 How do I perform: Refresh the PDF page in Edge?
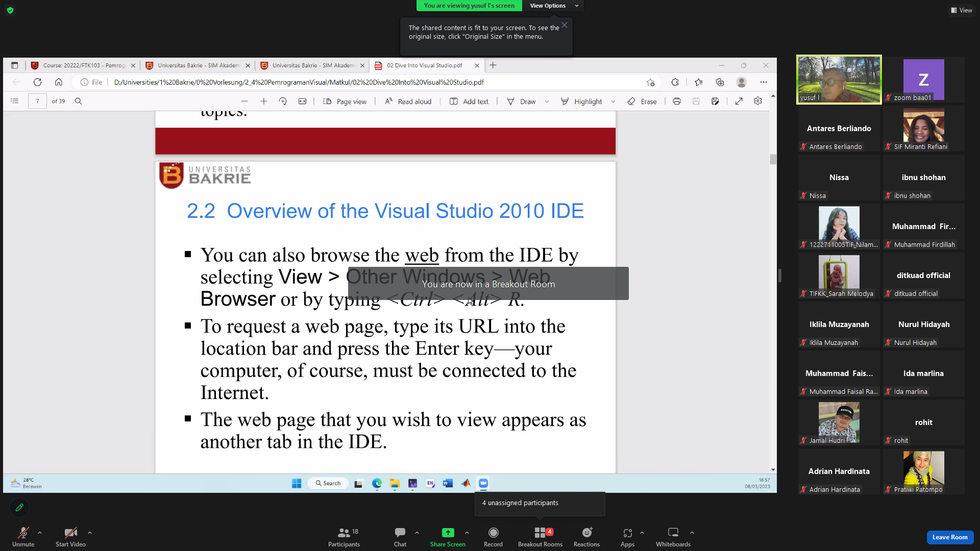point(37,82)
